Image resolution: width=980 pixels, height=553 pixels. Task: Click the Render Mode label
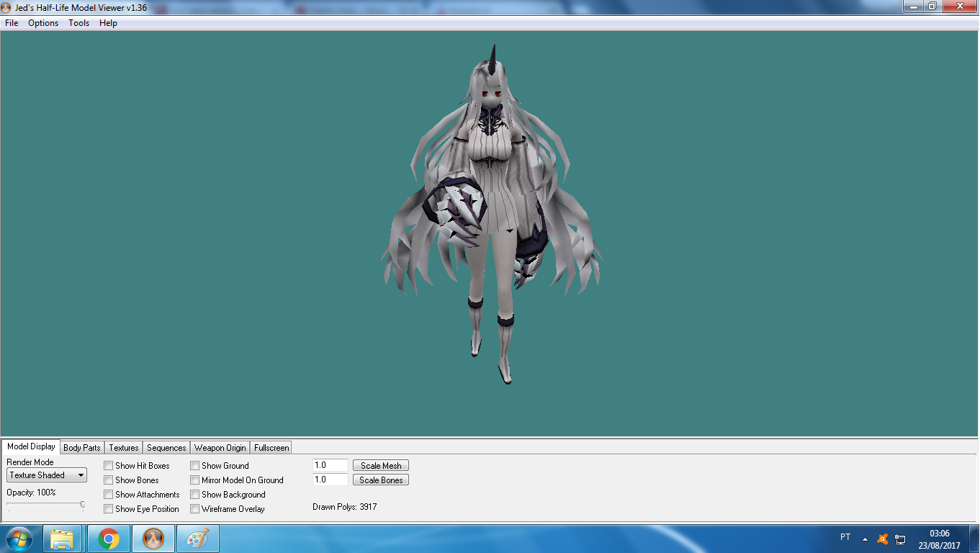pos(30,462)
